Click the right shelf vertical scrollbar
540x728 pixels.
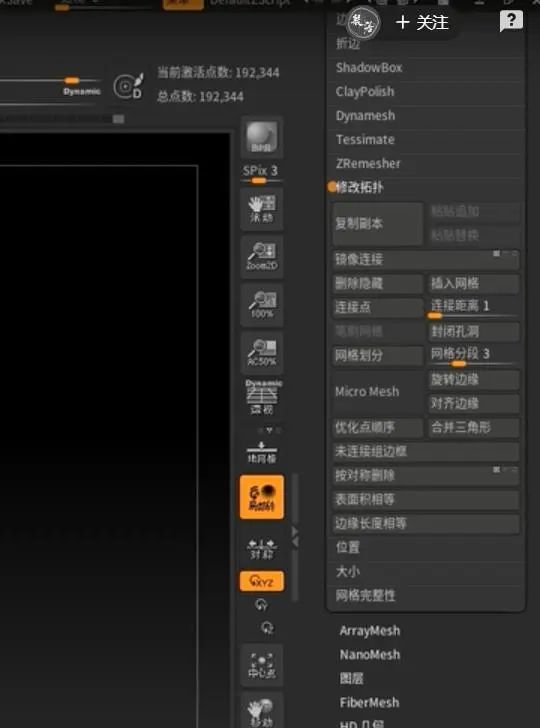click(295, 537)
